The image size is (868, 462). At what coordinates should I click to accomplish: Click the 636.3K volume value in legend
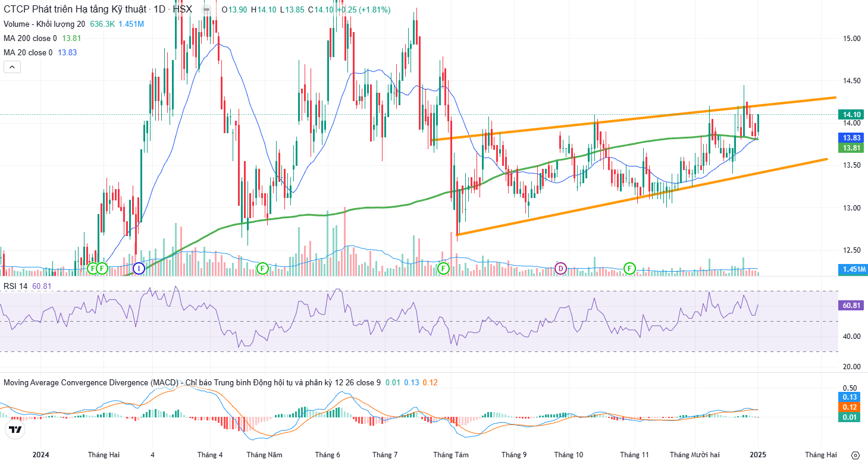102,24
